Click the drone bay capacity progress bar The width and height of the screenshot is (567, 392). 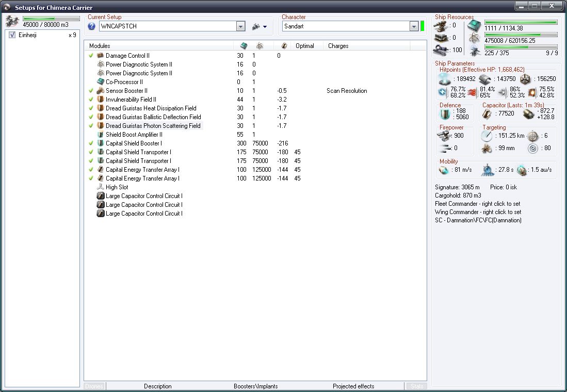[51, 18]
